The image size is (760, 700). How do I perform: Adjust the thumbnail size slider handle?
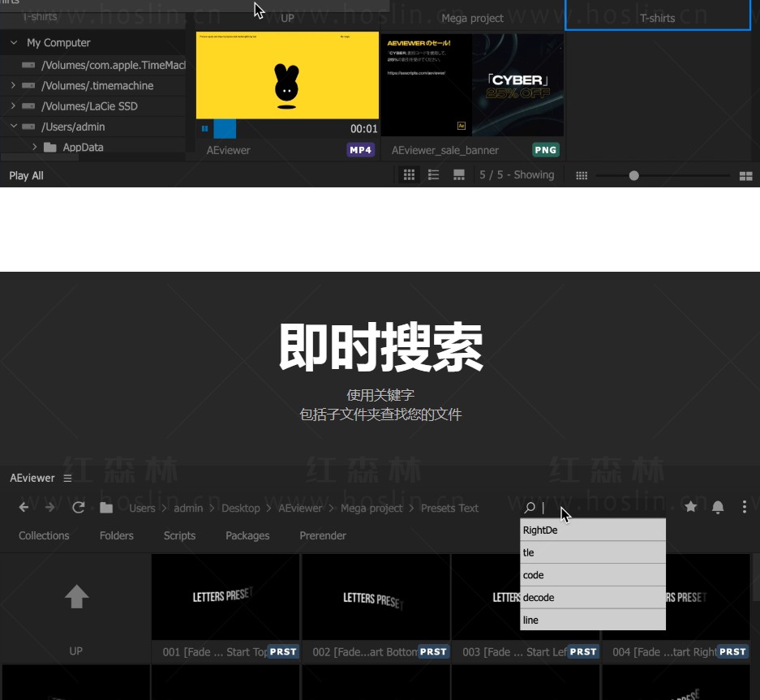[633, 175]
